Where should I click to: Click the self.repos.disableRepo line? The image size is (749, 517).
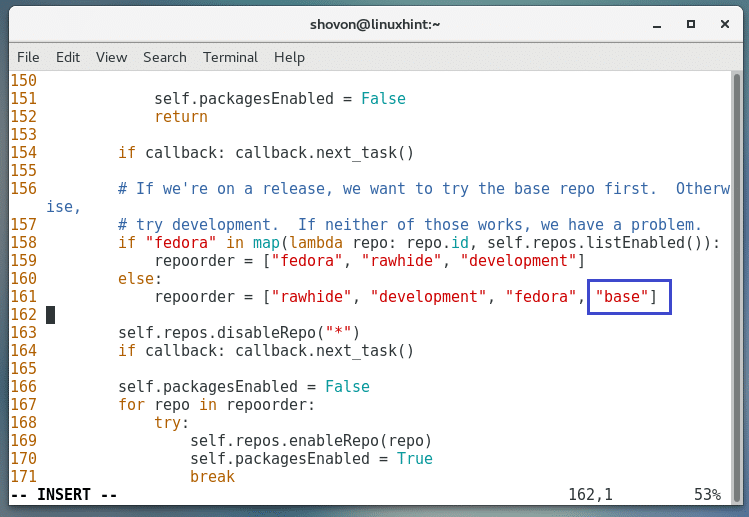coord(240,333)
